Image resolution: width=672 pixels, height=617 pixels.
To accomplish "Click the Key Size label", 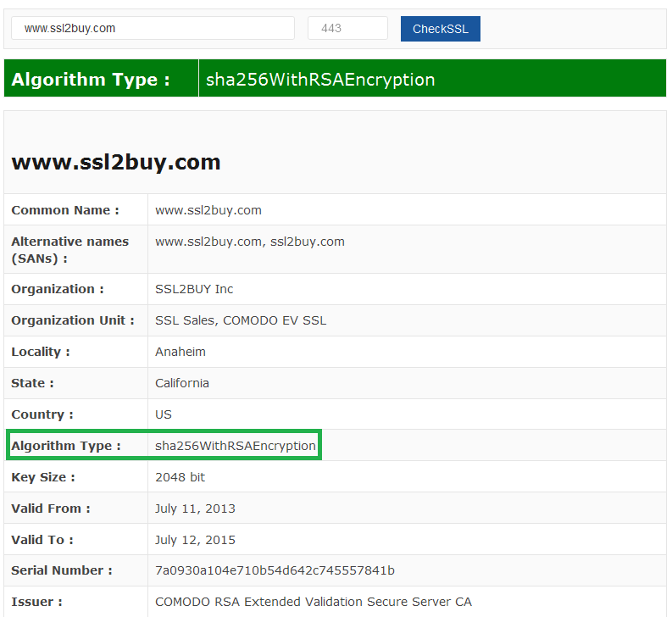I will [x=43, y=477].
